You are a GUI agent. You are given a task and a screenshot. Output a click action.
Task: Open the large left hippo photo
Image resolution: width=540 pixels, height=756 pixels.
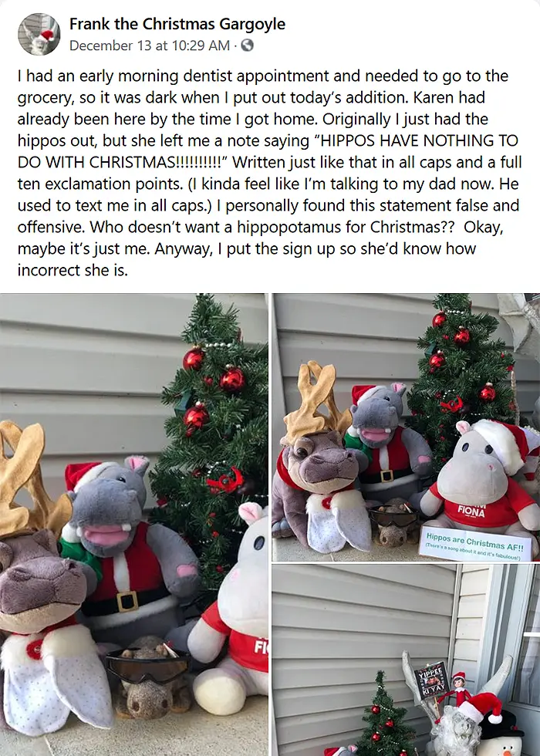[134, 525]
